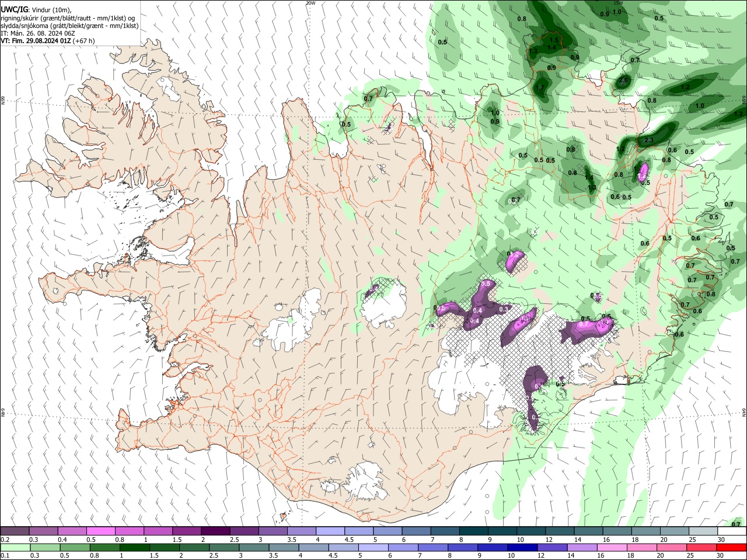Image resolution: width=747 pixels, height=560 pixels.
Task: Click the bottom-scale swatch labeled 3.5
Action: [284, 547]
